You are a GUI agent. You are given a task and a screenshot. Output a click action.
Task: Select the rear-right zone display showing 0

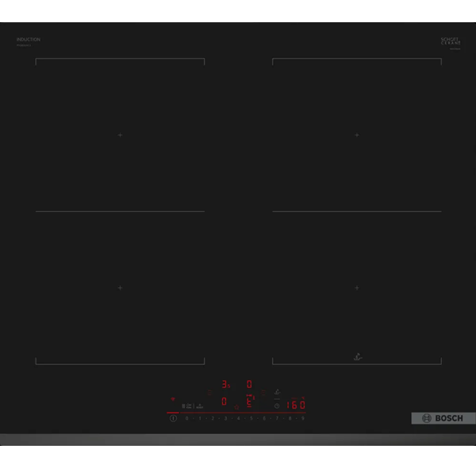tap(249, 383)
